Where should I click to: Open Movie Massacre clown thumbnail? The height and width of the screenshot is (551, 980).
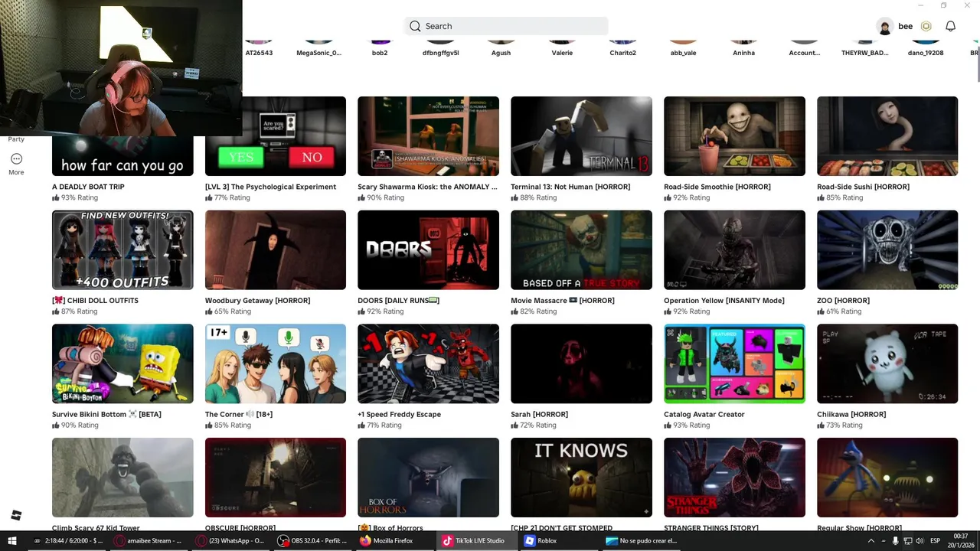click(581, 250)
